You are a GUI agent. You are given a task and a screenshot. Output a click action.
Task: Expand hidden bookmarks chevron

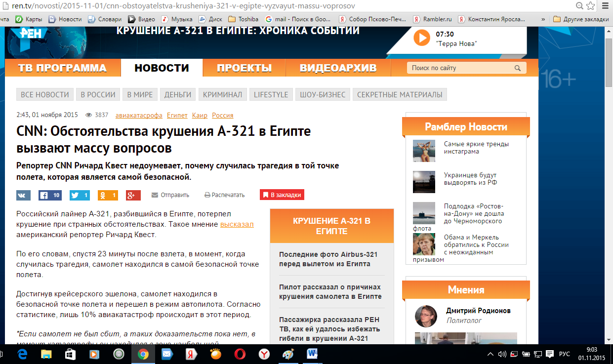tap(543, 19)
